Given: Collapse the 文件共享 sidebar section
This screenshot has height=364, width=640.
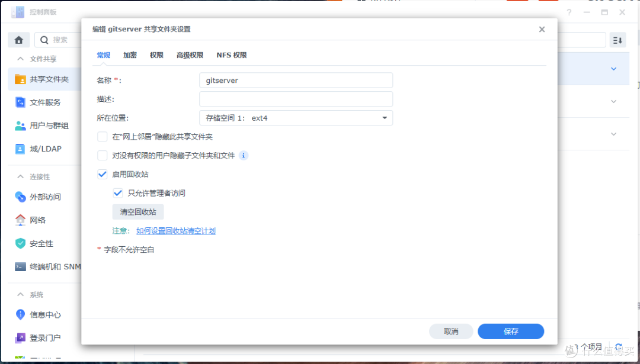Looking at the screenshot, I should [x=20, y=59].
